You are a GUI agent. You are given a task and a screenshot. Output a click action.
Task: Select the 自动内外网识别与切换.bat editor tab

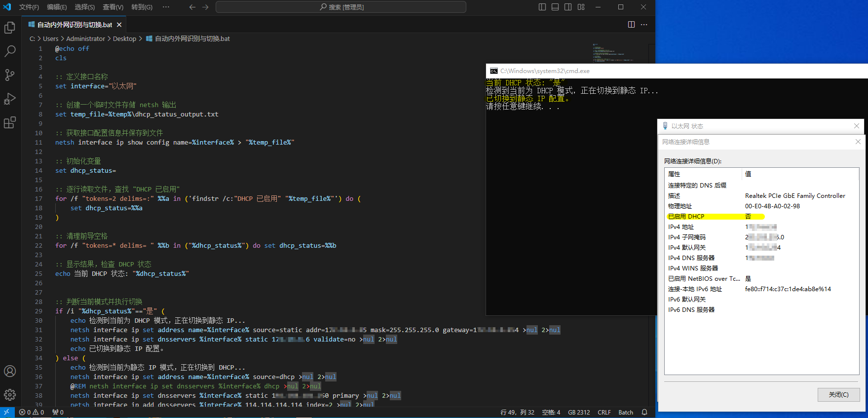pyautogui.click(x=75, y=25)
